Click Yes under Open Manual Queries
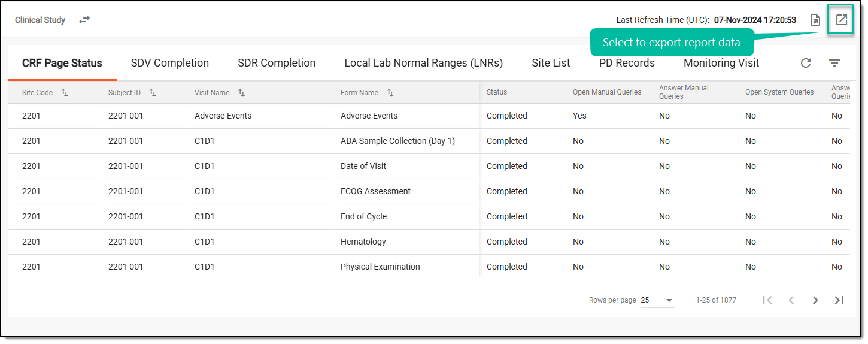This screenshot has width=868, height=344. click(x=579, y=116)
